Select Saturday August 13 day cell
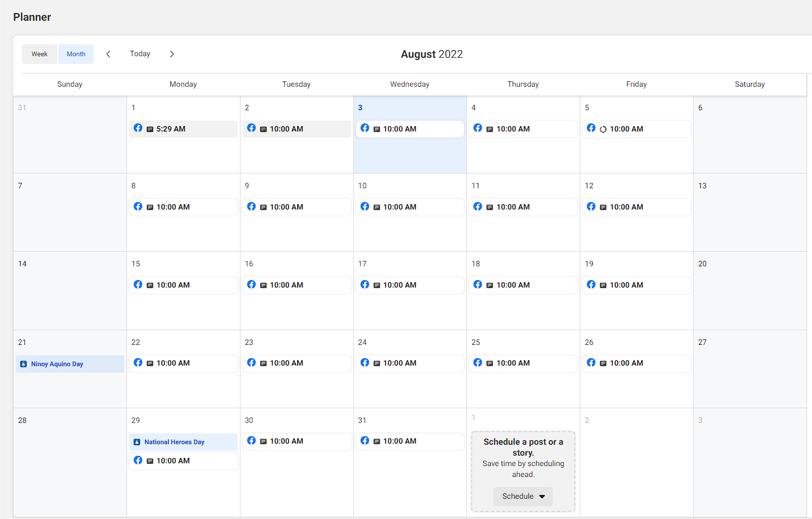Viewport: 812px width, 519px height. 749,218
